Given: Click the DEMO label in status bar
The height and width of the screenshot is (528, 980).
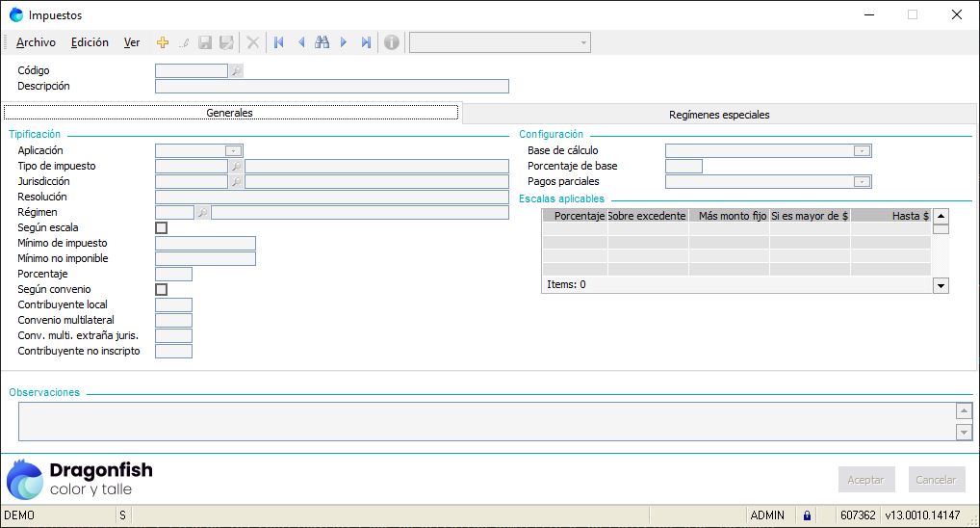Looking at the screenshot, I should (x=19, y=515).
